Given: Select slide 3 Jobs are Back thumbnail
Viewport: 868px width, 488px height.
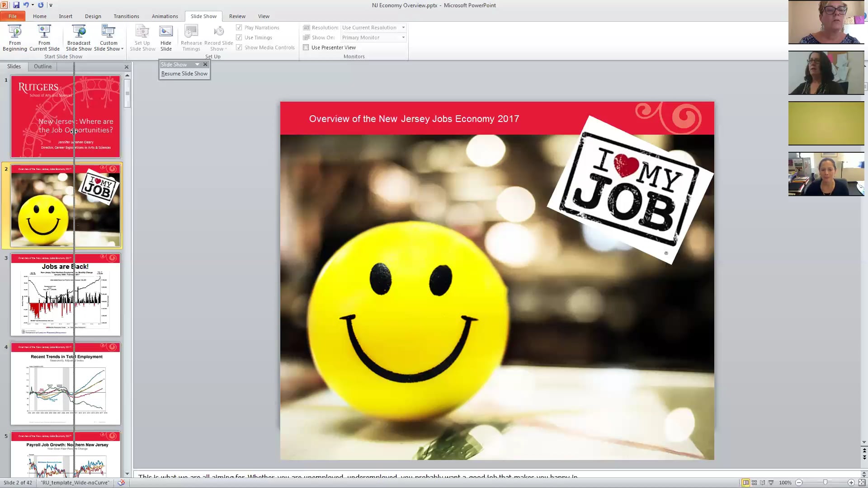Looking at the screenshot, I should (65, 295).
